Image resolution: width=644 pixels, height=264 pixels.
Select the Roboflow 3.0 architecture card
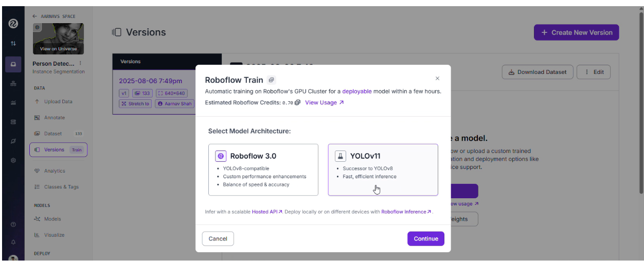[x=263, y=169]
